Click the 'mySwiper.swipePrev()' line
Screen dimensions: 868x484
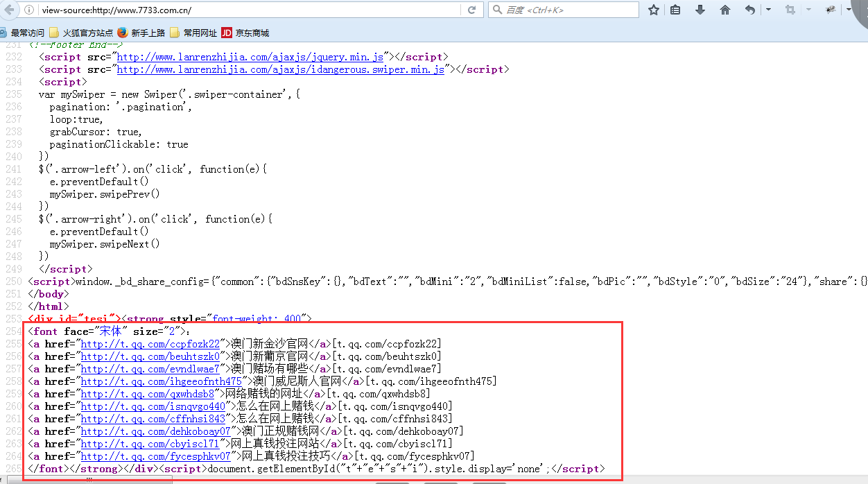tap(105, 194)
